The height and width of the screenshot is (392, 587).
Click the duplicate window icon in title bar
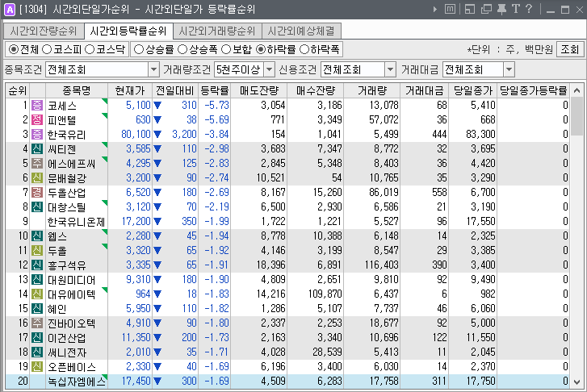pyautogui.click(x=486, y=9)
